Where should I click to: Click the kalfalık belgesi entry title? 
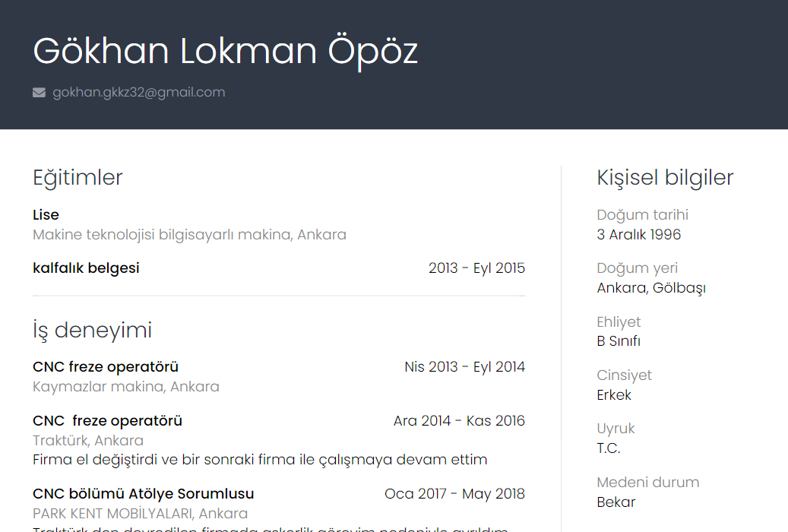coord(86,268)
